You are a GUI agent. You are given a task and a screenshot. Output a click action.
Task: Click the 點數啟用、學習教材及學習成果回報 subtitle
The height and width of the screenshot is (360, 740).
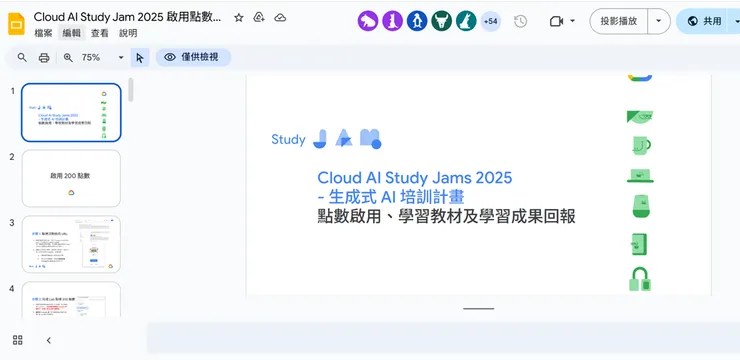(x=446, y=217)
